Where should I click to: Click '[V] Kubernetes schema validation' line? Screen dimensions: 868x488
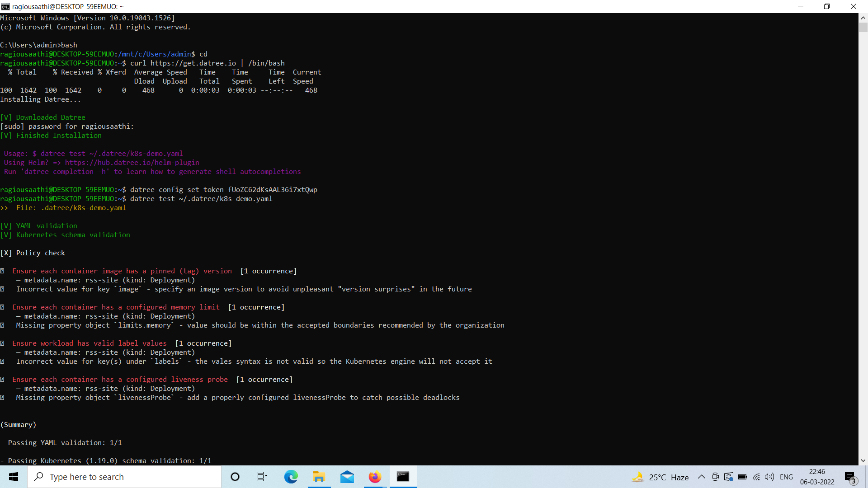tap(65, 235)
